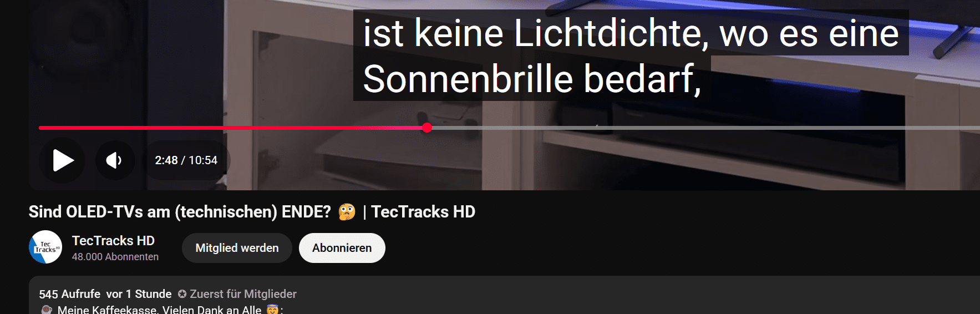980x314 pixels.
Task: Click the coffee emoji before Meine Kaffeekasse
Action: point(47,310)
